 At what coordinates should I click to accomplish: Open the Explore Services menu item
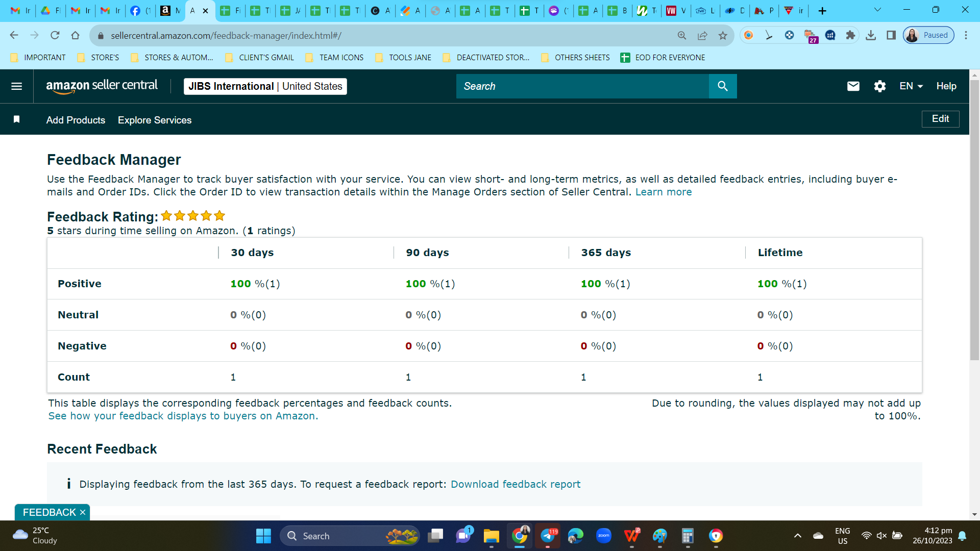[155, 120]
